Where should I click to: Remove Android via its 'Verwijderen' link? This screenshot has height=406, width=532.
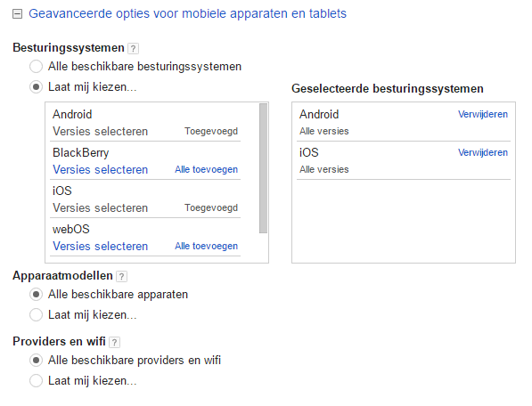(x=483, y=114)
